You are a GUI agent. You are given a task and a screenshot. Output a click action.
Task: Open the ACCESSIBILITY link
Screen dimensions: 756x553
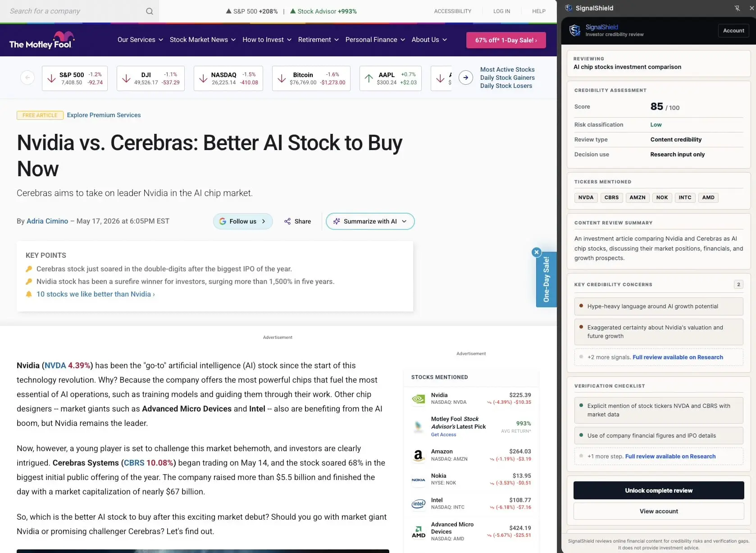pyautogui.click(x=452, y=11)
